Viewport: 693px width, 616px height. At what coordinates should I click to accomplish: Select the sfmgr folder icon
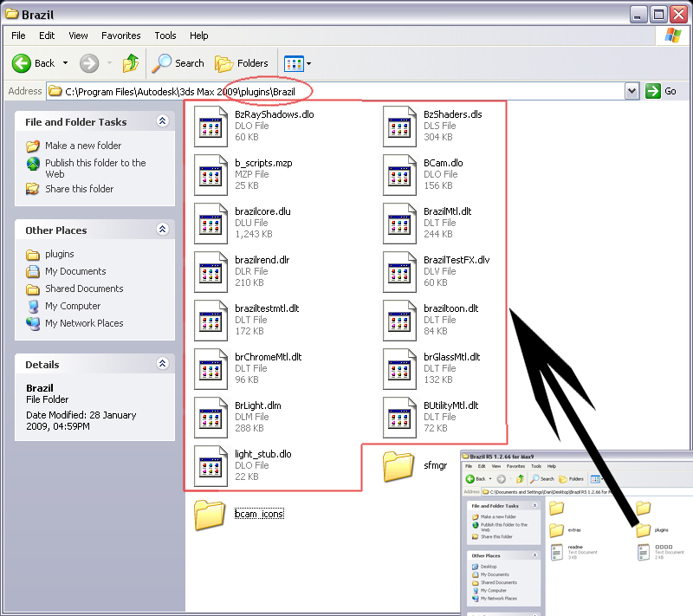398,466
